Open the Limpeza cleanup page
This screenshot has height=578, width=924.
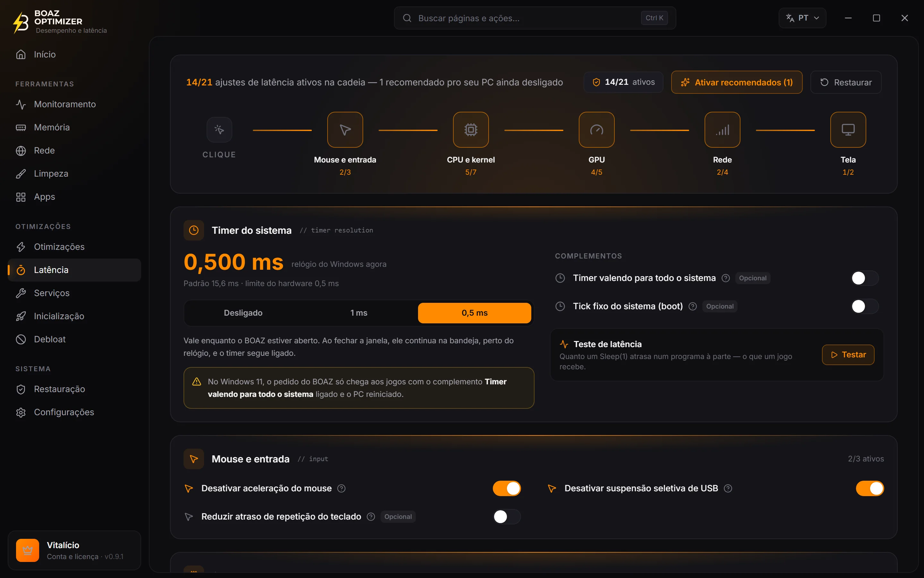click(74, 173)
